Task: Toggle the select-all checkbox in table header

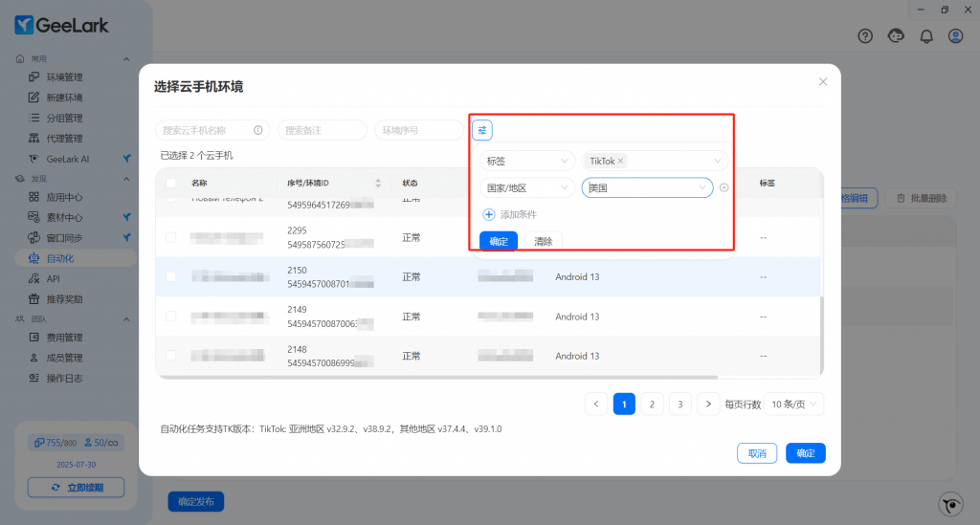Action: click(171, 183)
